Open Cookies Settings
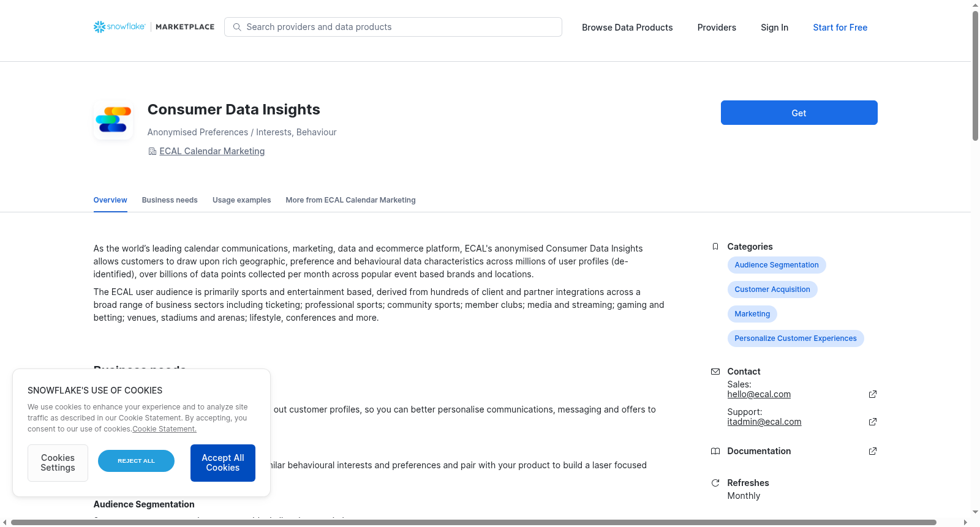 tap(58, 463)
